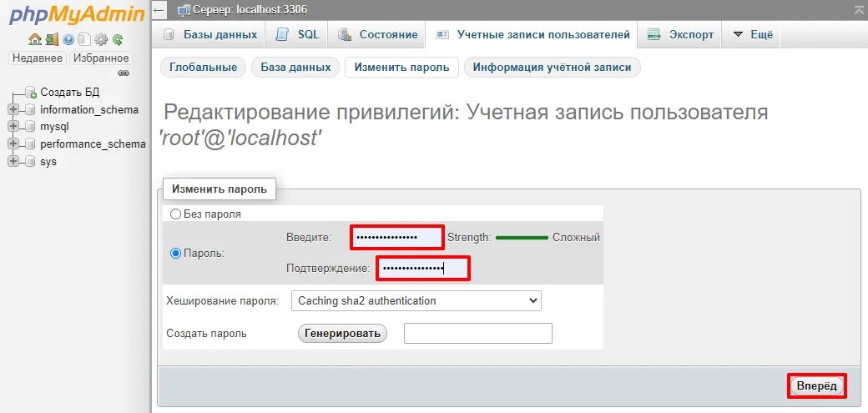
Task: Click Сервер: localhost:3306 breadcrumb link
Action: (249, 10)
